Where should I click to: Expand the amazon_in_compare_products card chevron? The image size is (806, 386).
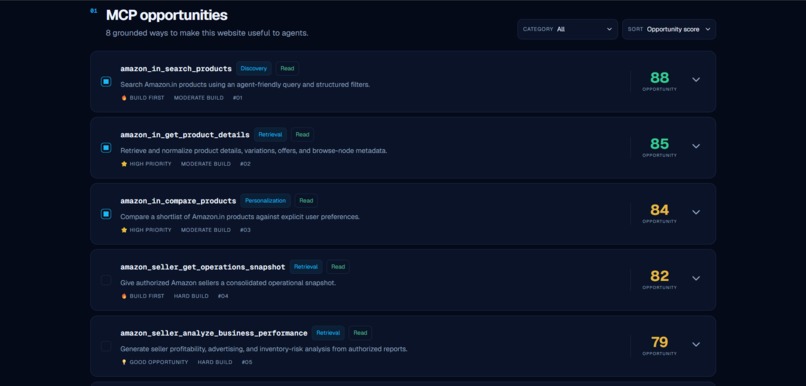coord(696,212)
